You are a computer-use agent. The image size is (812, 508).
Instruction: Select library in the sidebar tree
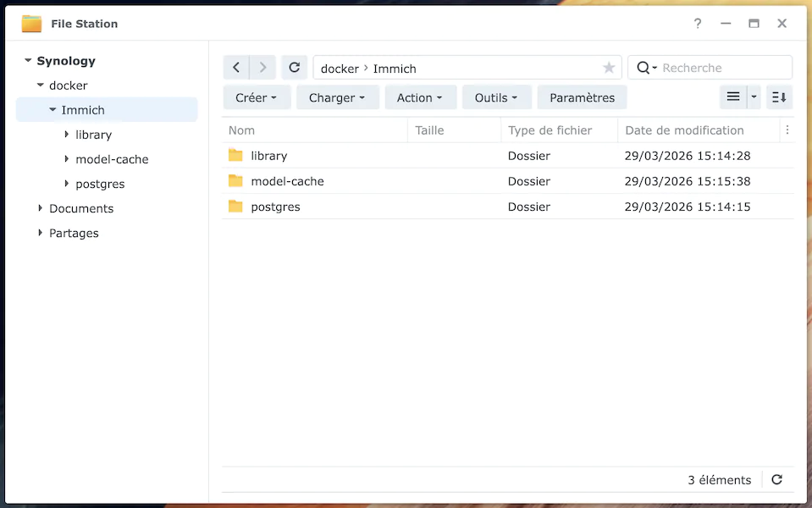[94, 135]
